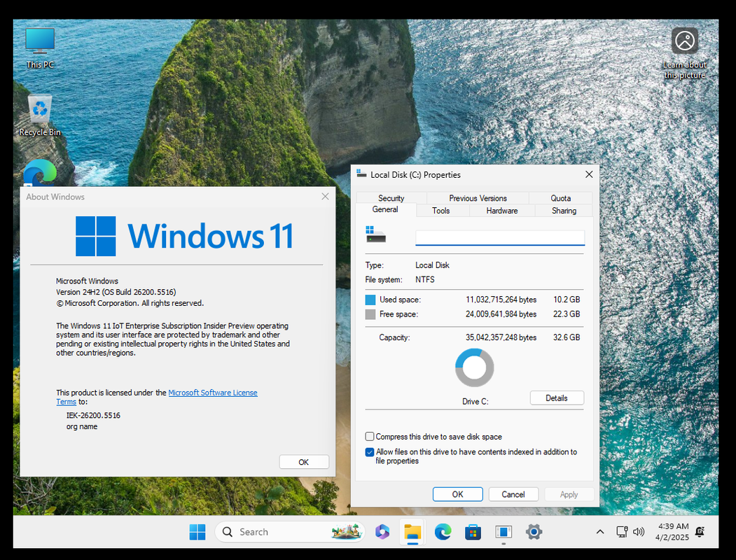
Task: Switch to the Hardware tab
Action: pos(502,211)
